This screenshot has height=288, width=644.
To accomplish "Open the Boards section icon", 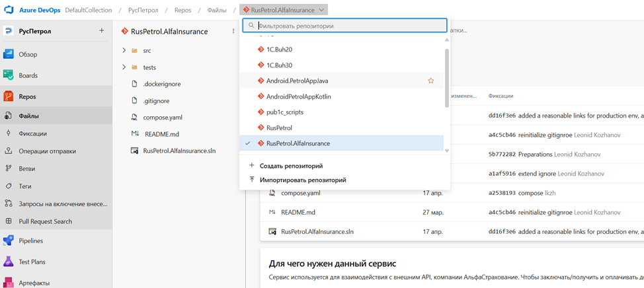I will pyautogui.click(x=9, y=75).
